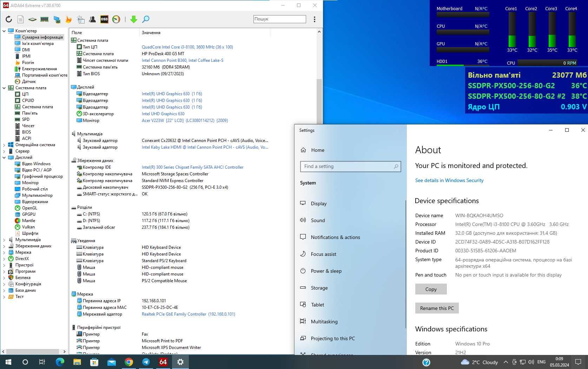Expand the Операційна система tree node

click(4, 145)
